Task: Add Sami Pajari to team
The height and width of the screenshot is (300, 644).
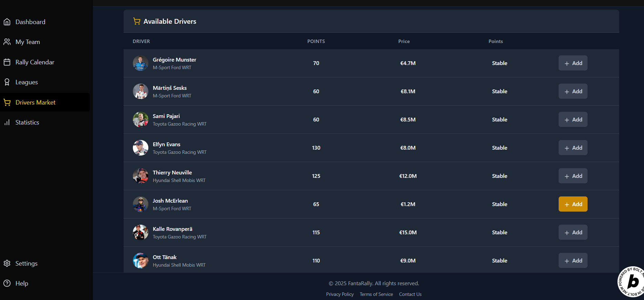Action: pyautogui.click(x=573, y=119)
